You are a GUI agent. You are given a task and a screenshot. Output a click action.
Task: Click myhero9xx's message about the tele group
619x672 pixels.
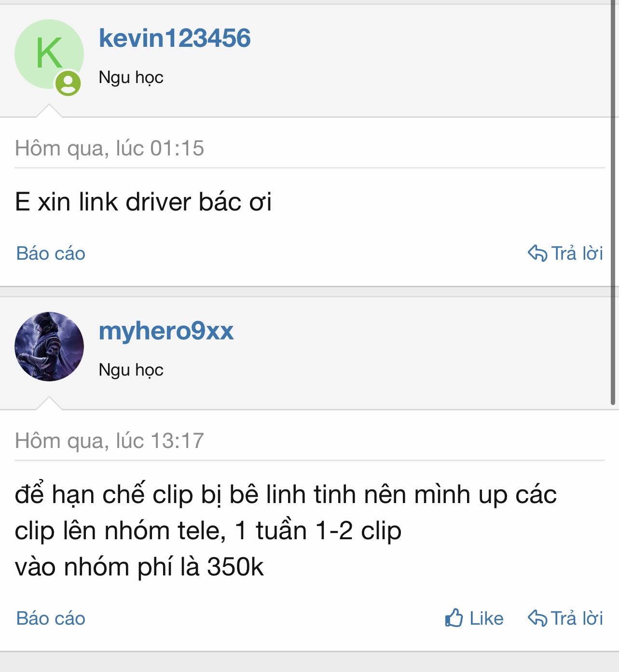(286, 531)
